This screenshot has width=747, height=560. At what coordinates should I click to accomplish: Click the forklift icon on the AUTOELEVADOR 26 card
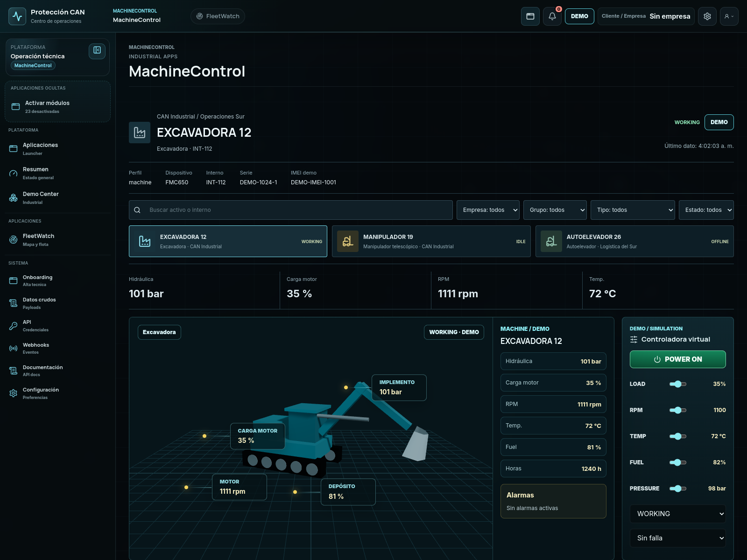[551, 241]
